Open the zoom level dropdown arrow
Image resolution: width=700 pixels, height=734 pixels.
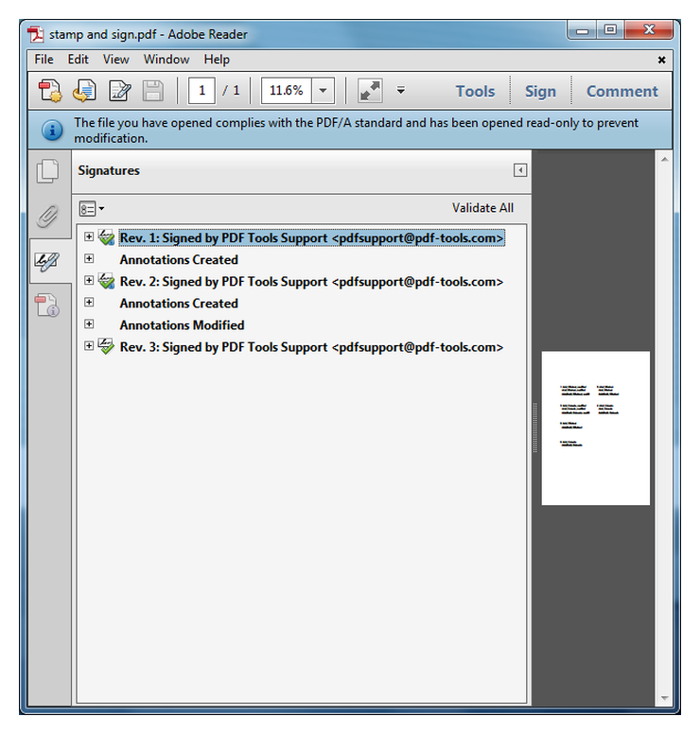[x=324, y=91]
